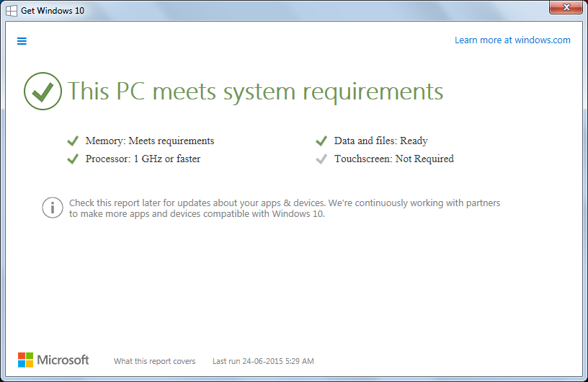Viewport: 588px width, 382px height.
Task: Click the gray checkmark beside Touchscreen
Action: point(321,159)
